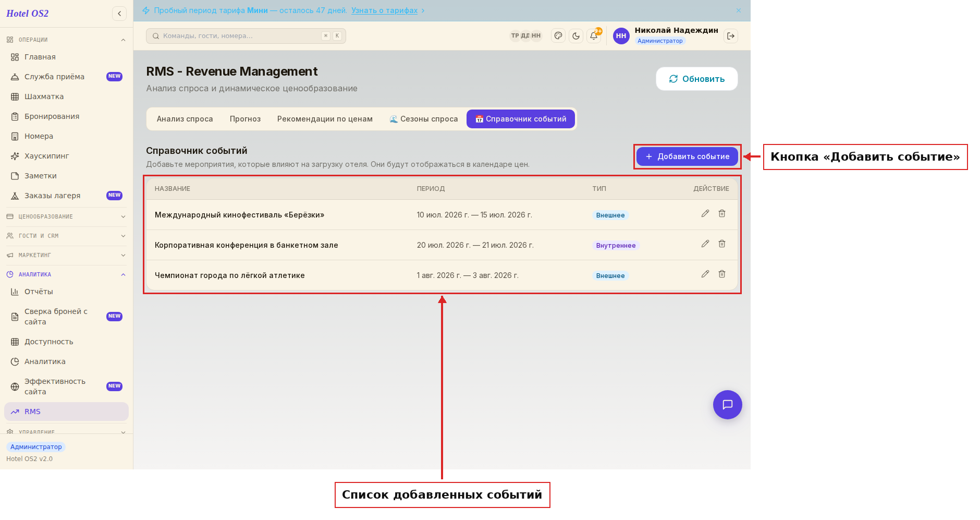Expand the Ценообразование sidebar group
The width and height of the screenshot is (980, 520).
[66, 216]
